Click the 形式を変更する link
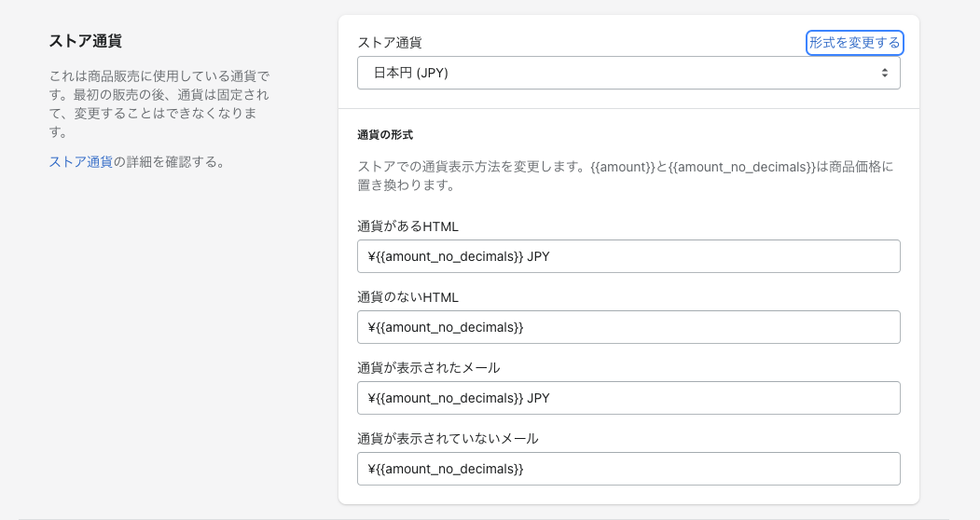The width and height of the screenshot is (980, 520). click(854, 43)
